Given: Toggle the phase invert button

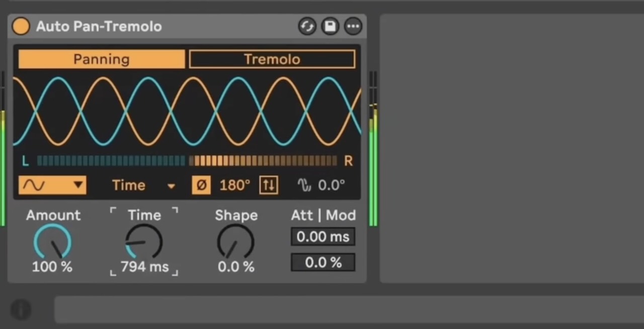Looking at the screenshot, I should coord(201,185).
